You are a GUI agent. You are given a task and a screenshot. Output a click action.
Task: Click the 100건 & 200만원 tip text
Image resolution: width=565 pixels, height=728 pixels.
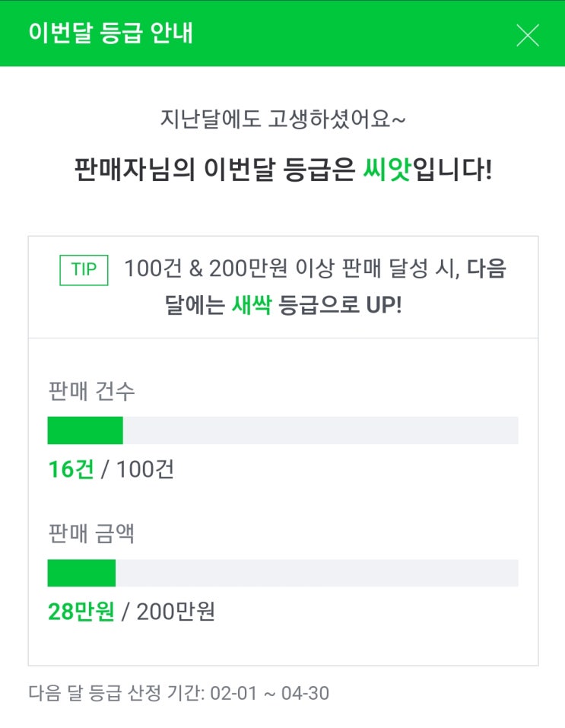[x=291, y=269]
